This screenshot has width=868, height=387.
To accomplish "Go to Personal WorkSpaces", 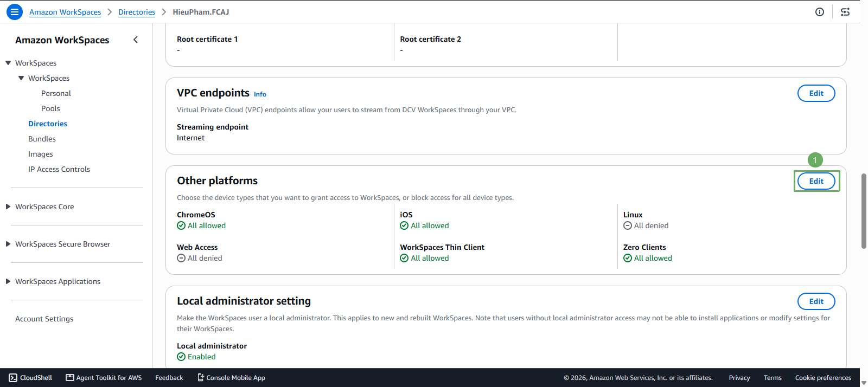I will [x=56, y=93].
